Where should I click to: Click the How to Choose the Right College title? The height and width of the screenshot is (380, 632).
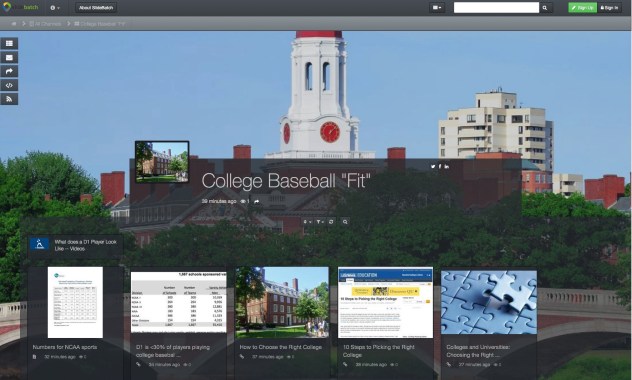(281, 347)
